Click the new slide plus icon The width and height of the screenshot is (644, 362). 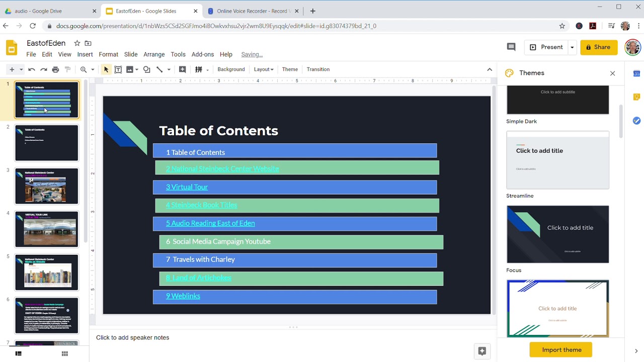(x=12, y=69)
